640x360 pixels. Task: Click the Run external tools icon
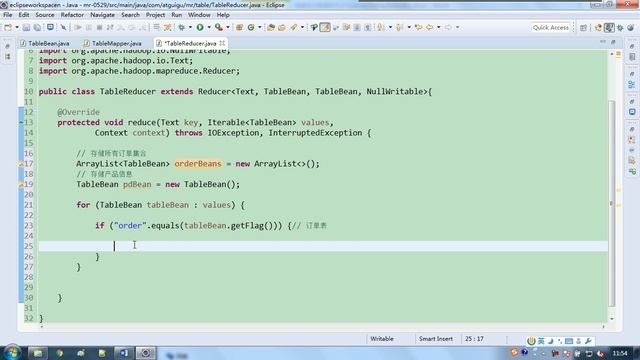(x=219, y=27)
